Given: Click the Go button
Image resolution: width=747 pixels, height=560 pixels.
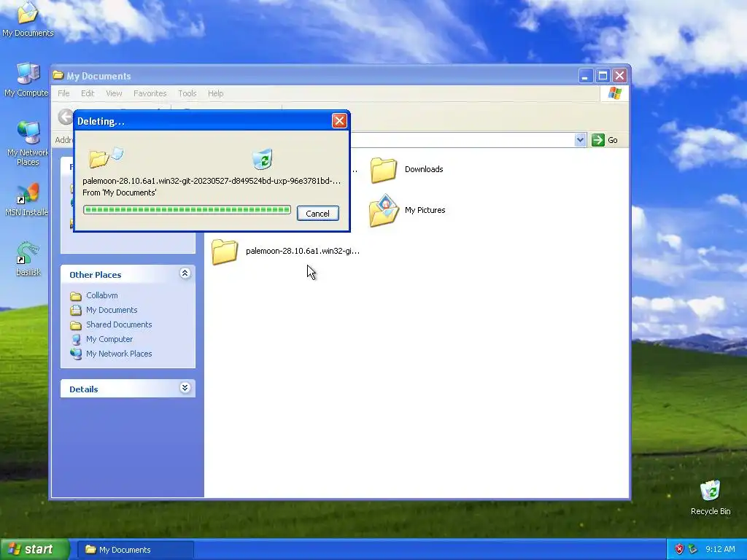Looking at the screenshot, I should [x=605, y=140].
